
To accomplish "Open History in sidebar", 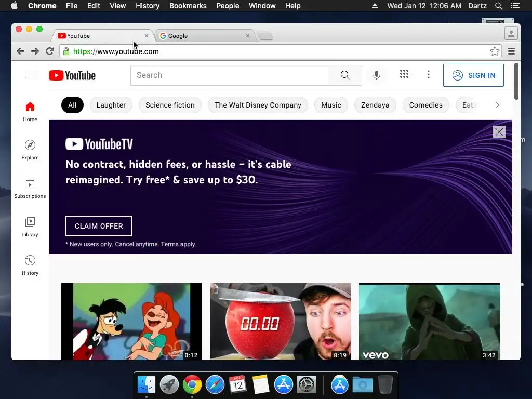I will [30, 265].
